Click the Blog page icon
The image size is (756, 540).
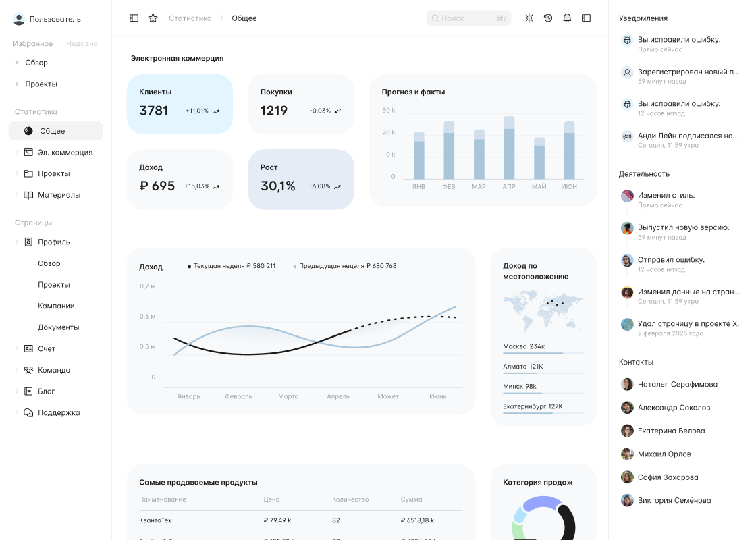28,391
